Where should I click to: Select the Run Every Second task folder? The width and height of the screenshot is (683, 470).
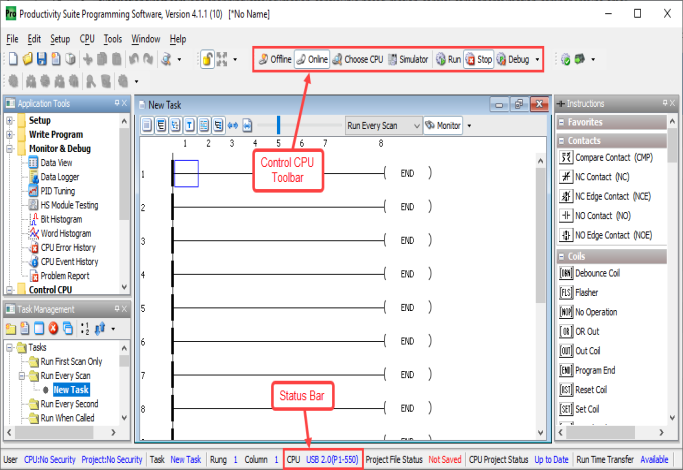click(x=72, y=404)
